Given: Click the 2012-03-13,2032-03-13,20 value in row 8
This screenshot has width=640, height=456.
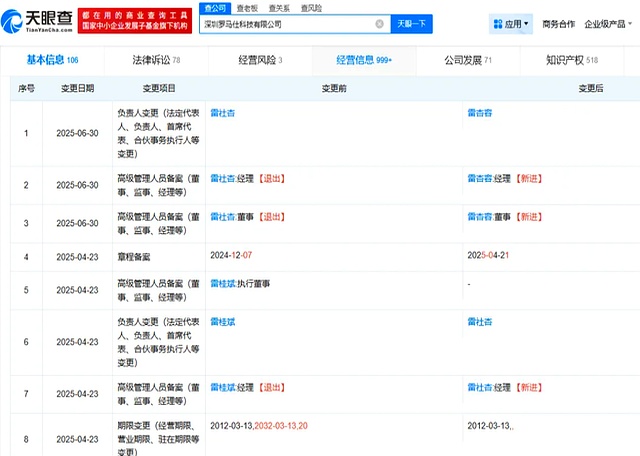Looking at the screenshot, I should pyautogui.click(x=259, y=426).
